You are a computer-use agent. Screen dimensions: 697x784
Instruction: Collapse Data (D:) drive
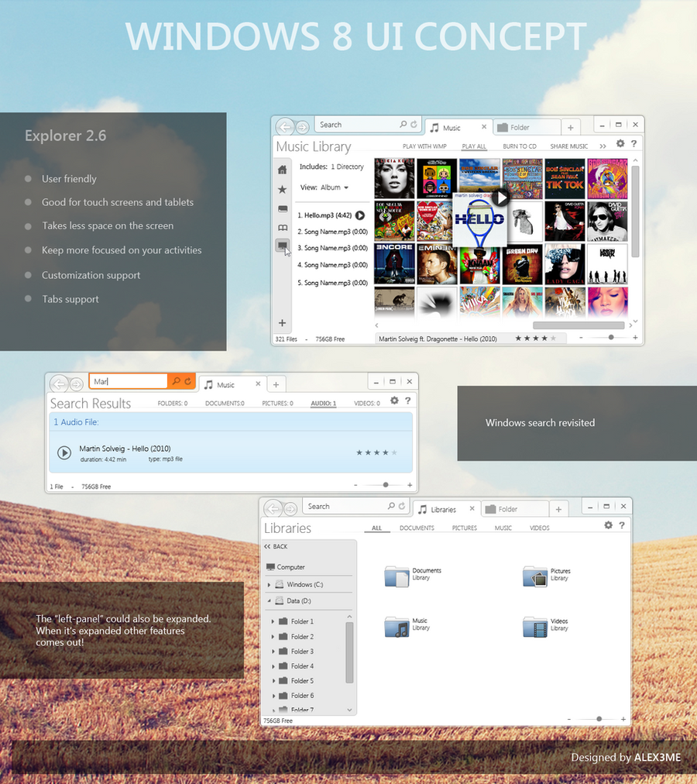pyautogui.click(x=269, y=601)
